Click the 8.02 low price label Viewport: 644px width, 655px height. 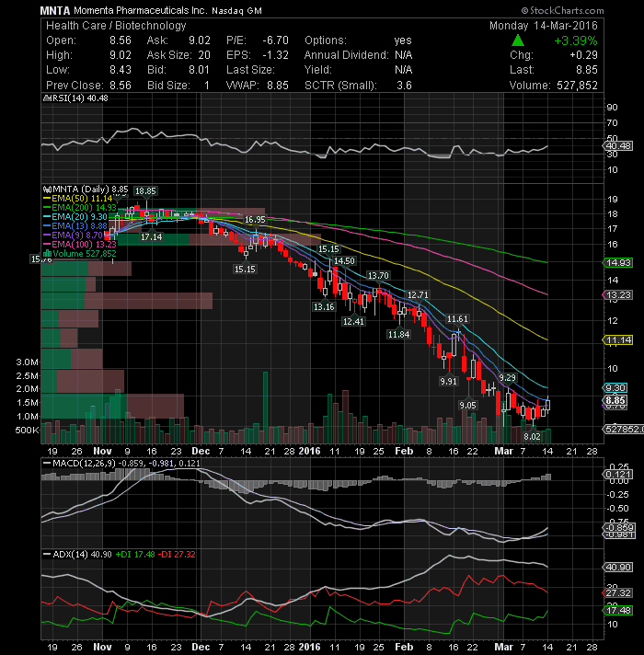pos(532,437)
